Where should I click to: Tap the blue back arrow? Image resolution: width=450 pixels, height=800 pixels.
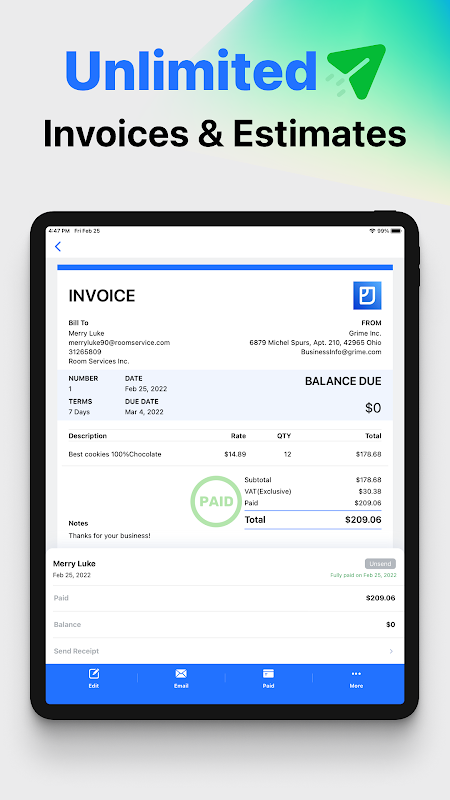(x=58, y=246)
